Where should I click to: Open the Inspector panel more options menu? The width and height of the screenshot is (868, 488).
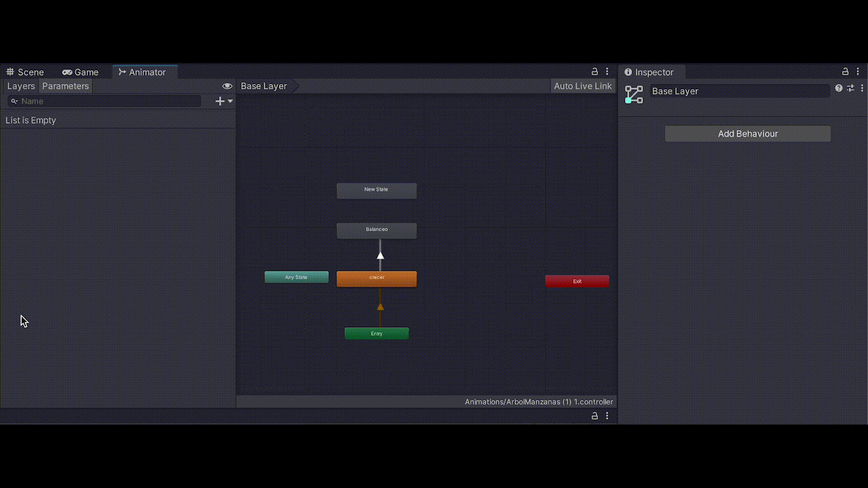(x=858, y=72)
